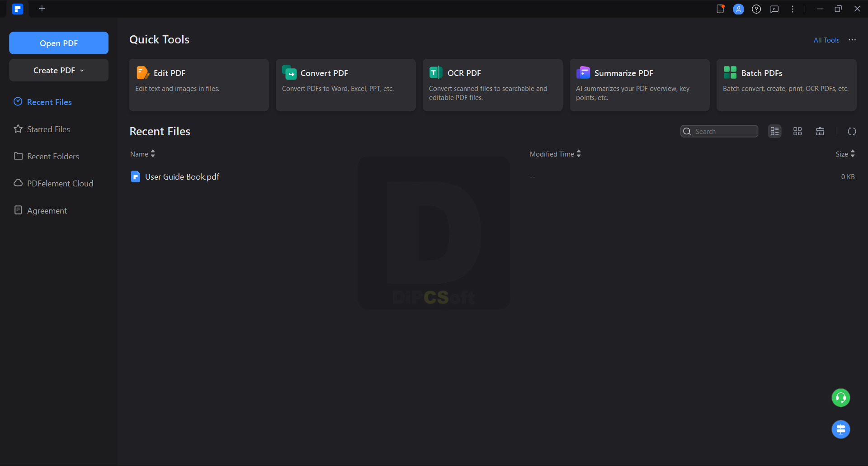Screen dimensions: 868x466
Task: Click the User Guide Book.pdf file icon
Action: click(136, 176)
